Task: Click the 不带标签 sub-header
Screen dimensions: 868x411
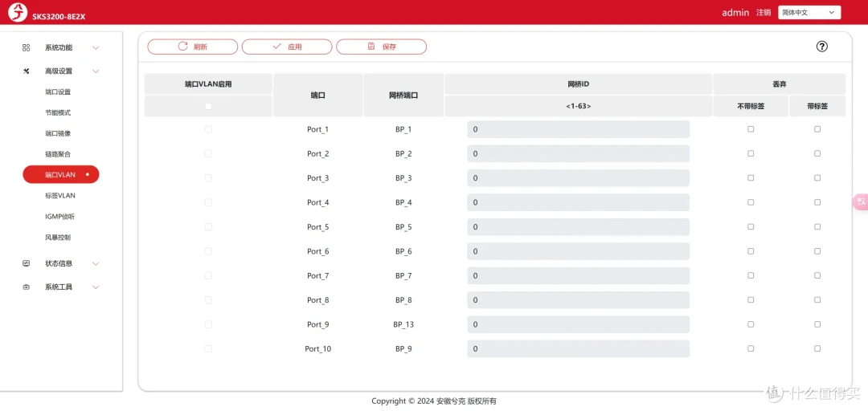Action: (751, 106)
